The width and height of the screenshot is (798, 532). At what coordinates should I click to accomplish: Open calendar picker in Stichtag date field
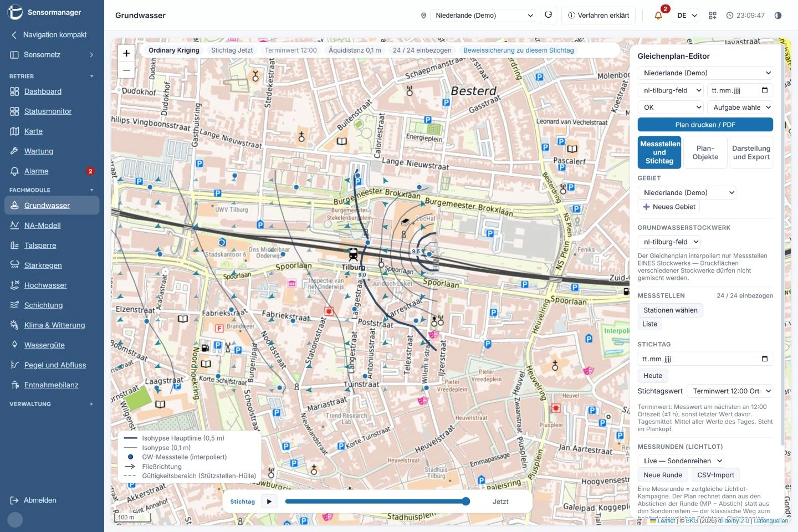(x=765, y=359)
